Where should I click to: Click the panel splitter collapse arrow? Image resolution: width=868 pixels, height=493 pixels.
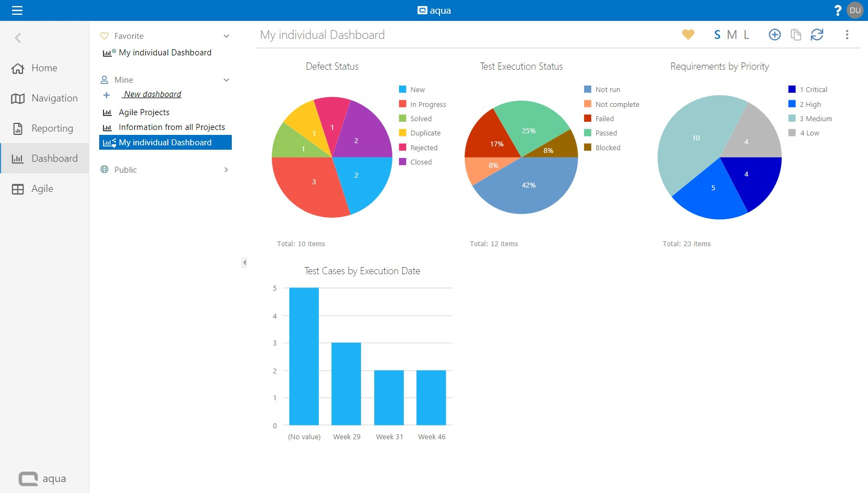(x=244, y=263)
